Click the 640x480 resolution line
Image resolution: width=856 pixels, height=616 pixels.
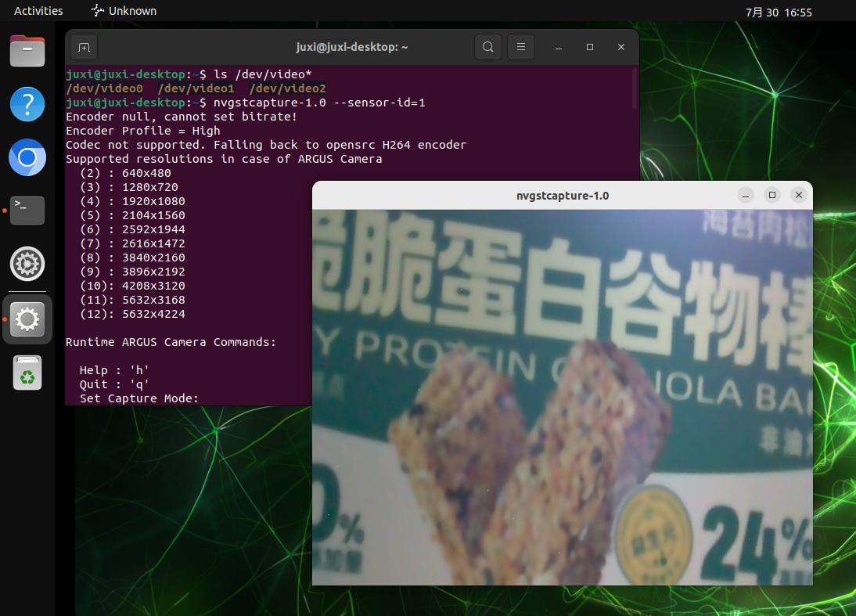[125, 173]
